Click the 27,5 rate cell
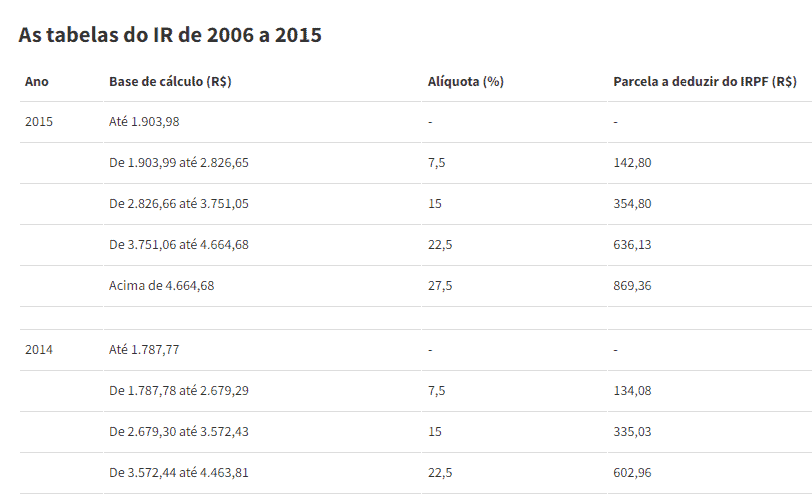The height and width of the screenshot is (498, 812). (440, 286)
